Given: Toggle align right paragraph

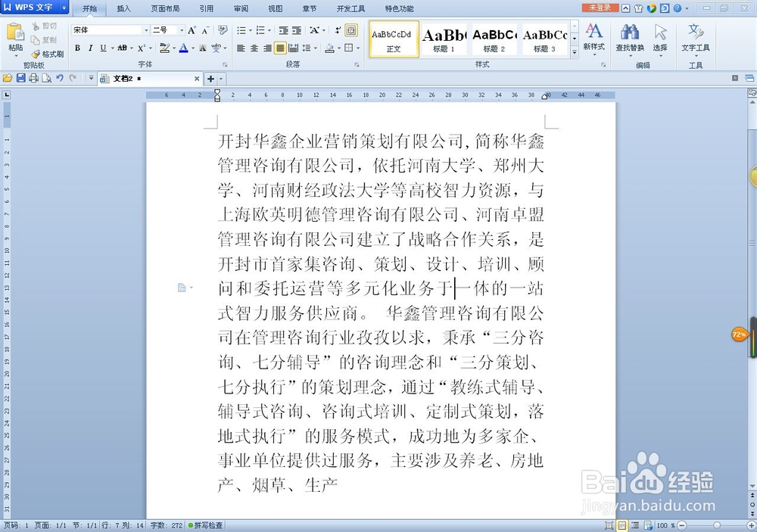Looking at the screenshot, I should click(x=267, y=48).
